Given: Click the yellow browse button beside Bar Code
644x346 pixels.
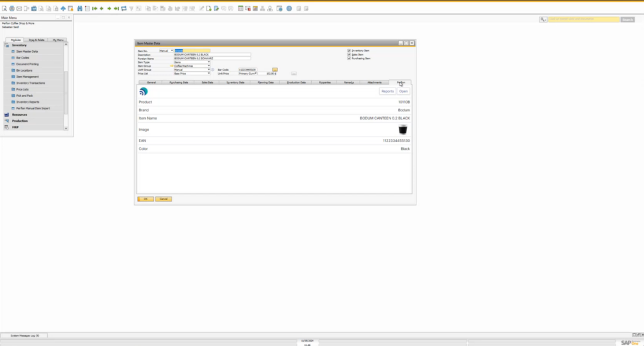Looking at the screenshot, I should click(x=275, y=70).
